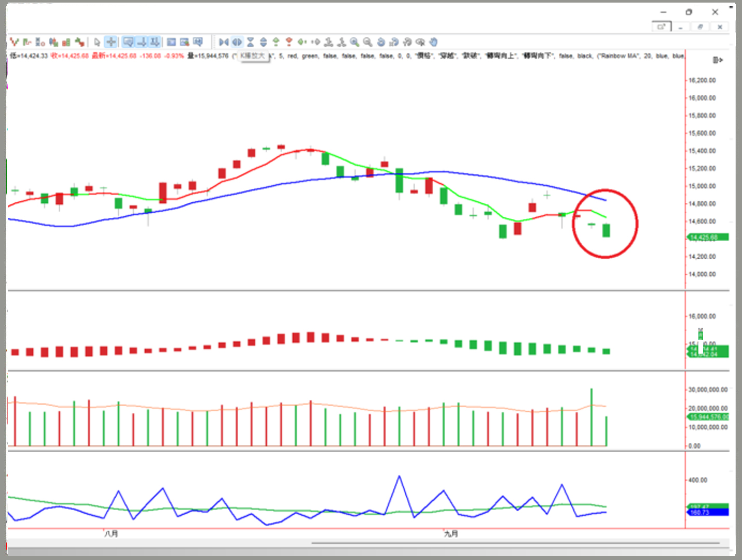Click the red-green bar grid chart icon
This screenshot has width=742, height=560.
pyautogui.click(x=66, y=42)
